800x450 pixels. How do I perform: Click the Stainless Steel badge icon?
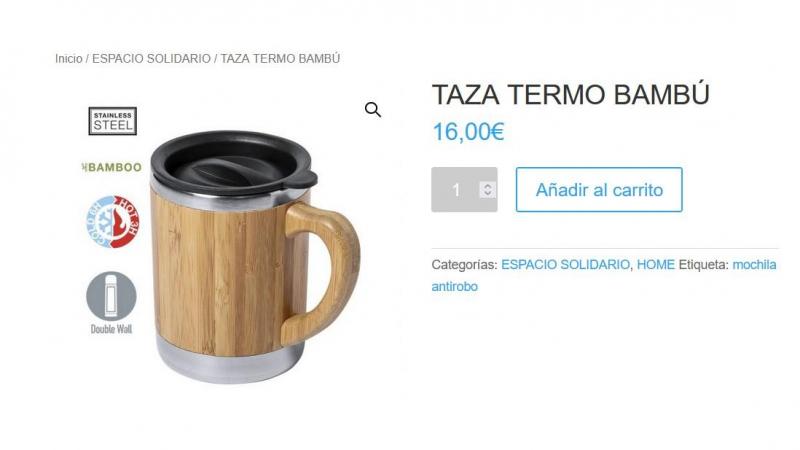coord(112,121)
